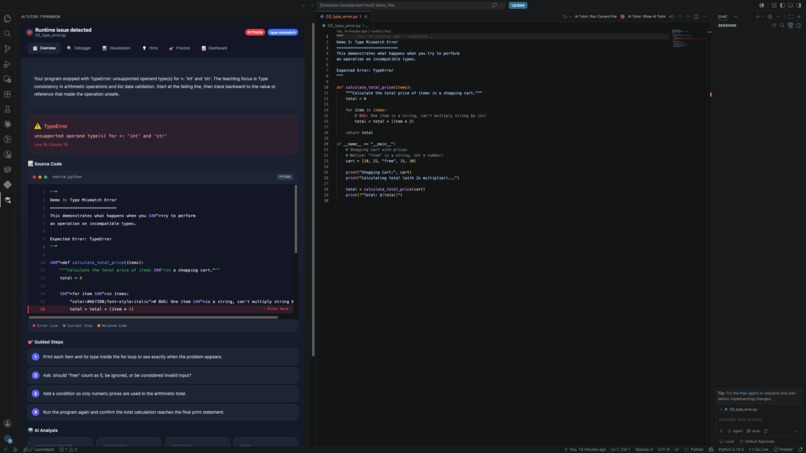Open the Accounts icon in activity bar
Viewport: 806px width, 453px height.
pos(7,424)
